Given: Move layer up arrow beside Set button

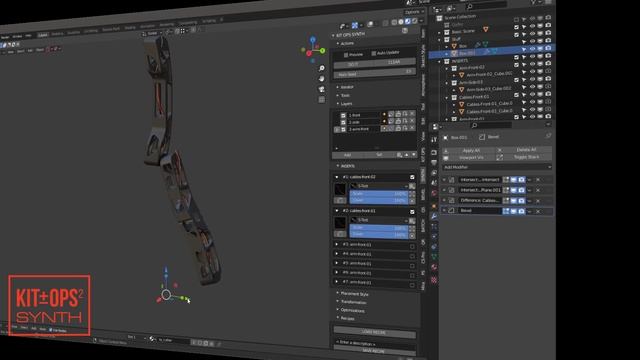Looking at the screenshot, I should [x=407, y=155].
